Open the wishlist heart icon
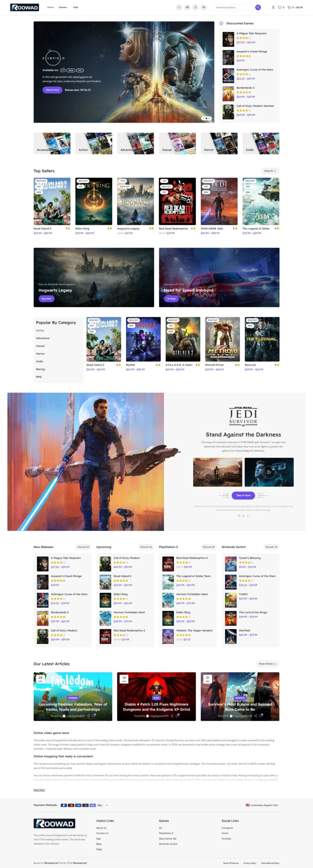 [280, 7]
